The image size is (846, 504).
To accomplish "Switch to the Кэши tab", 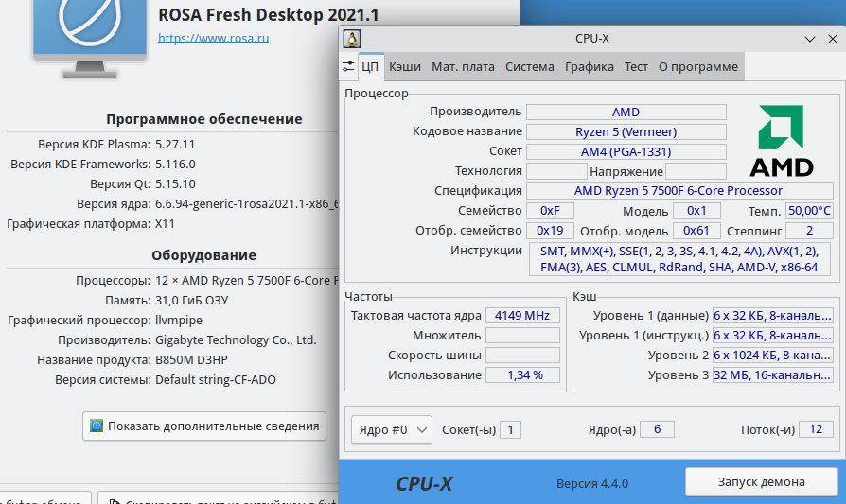I will [x=405, y=67].
